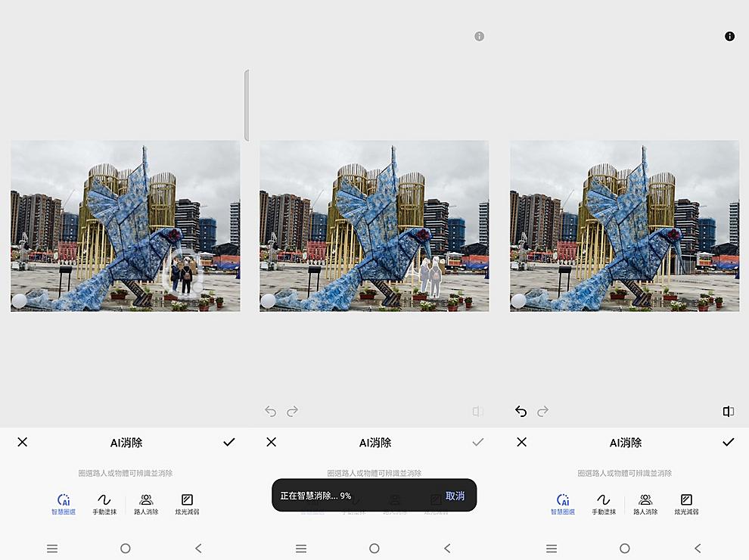Select 手動塗抹 brush tool in right screen
Image resolution: width=749 pixels, height=560 pixels.
tap(603, 504)
